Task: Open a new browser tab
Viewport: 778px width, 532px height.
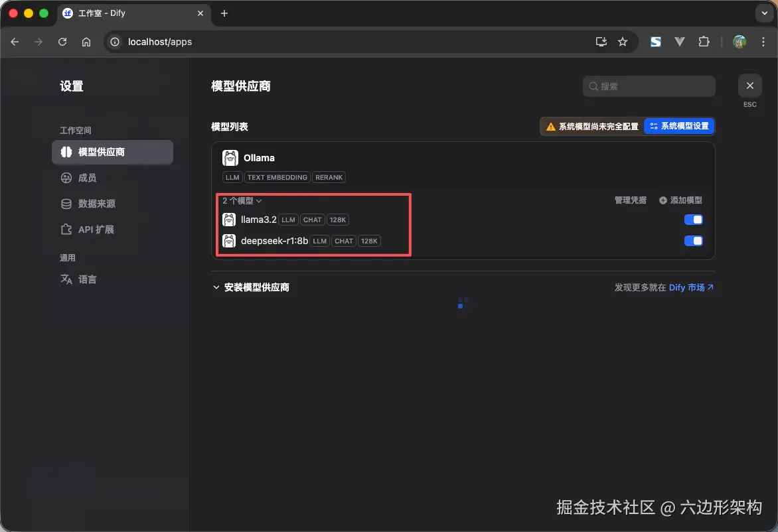Action: [224, 13]
